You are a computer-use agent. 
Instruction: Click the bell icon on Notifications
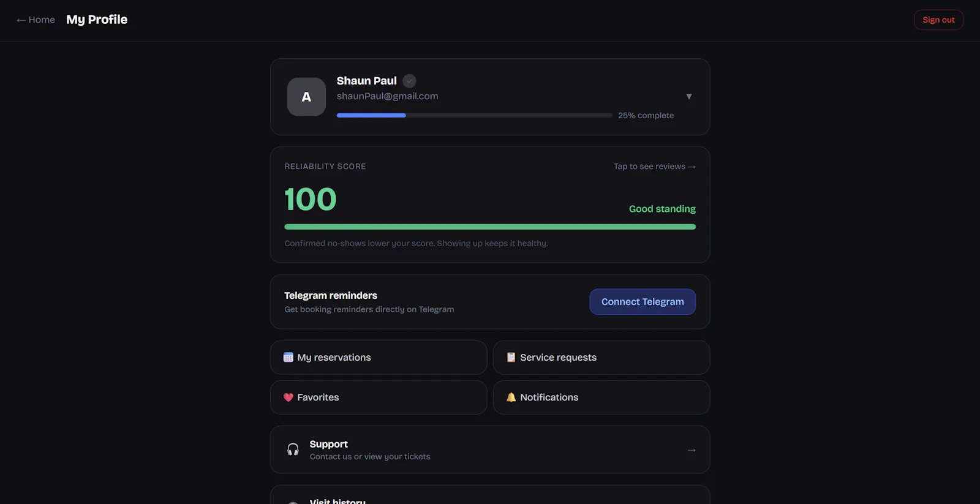click(x=511, y=397)
